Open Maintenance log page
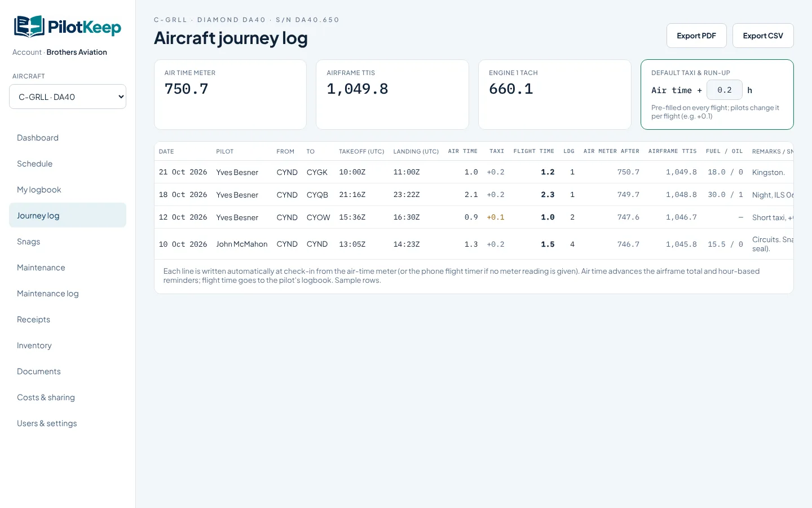 (68, 294)
